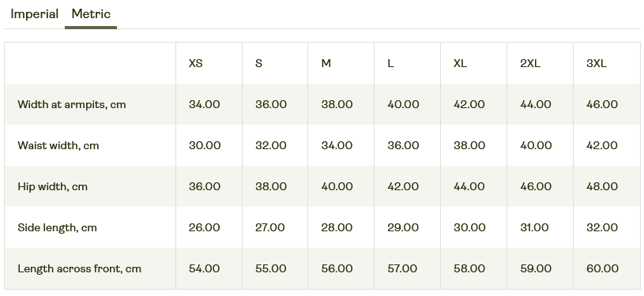Click the 58.00 front length for XL
644x296 pixels.
469,268
